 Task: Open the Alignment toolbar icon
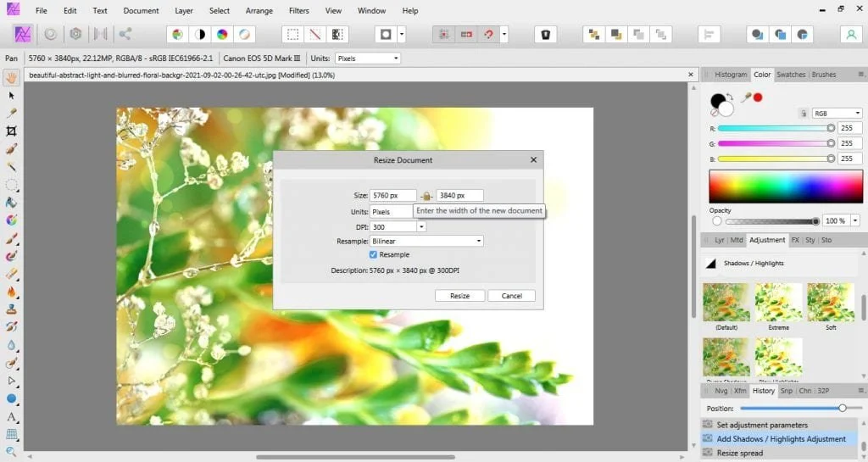(709, 34)
